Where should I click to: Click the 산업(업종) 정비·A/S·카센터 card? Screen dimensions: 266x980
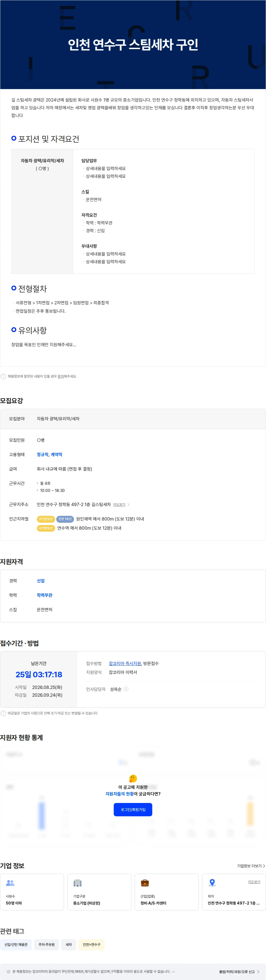tap(167, 892)
